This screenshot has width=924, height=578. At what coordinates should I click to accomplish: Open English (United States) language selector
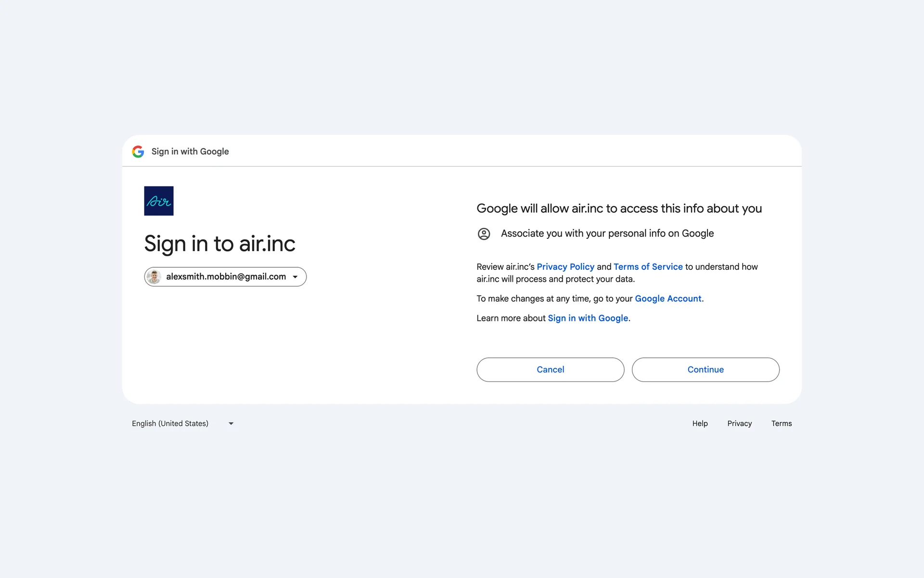[170, 424]
